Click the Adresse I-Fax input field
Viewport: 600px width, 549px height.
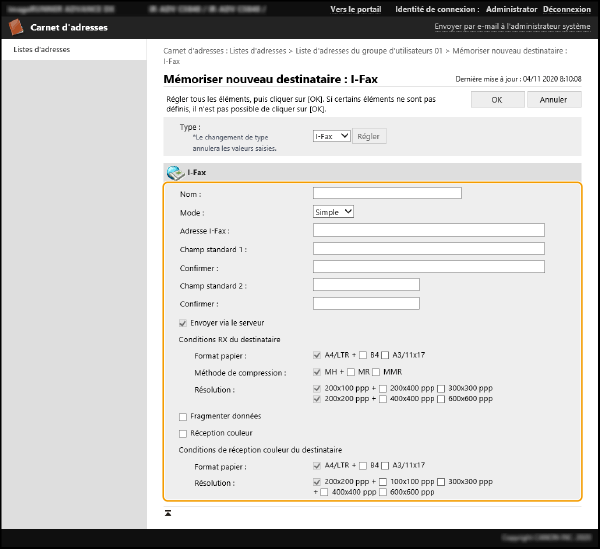pyautogui.click(x=428, y=230)
